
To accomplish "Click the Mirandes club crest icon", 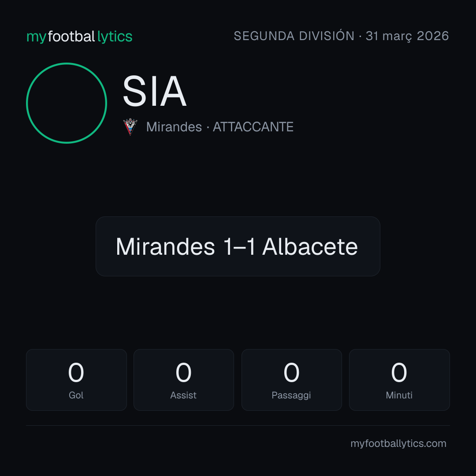I will 130,127.
